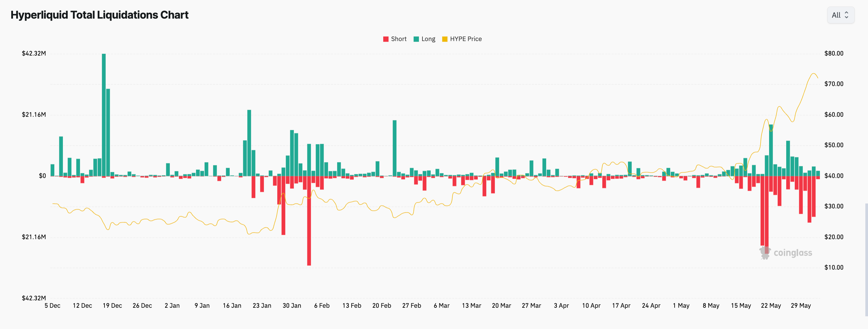
Task: Click the 26 Dec x-axis label
Action: pyautogui.click(x=142, y=306)
